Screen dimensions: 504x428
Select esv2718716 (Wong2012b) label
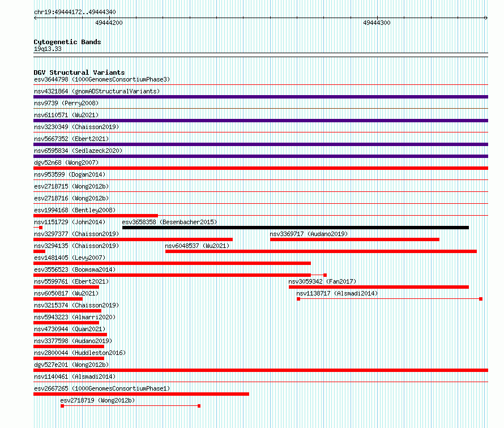71,198
